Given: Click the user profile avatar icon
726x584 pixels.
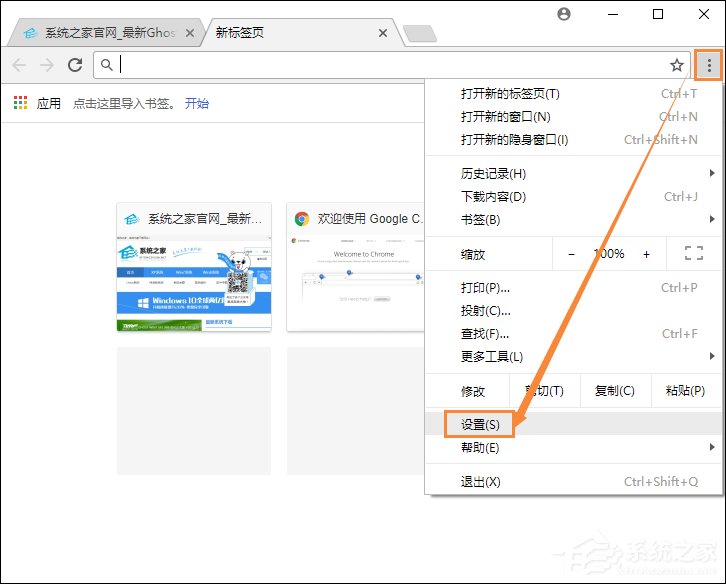Looking at the screenshot, I should point(564,14).
